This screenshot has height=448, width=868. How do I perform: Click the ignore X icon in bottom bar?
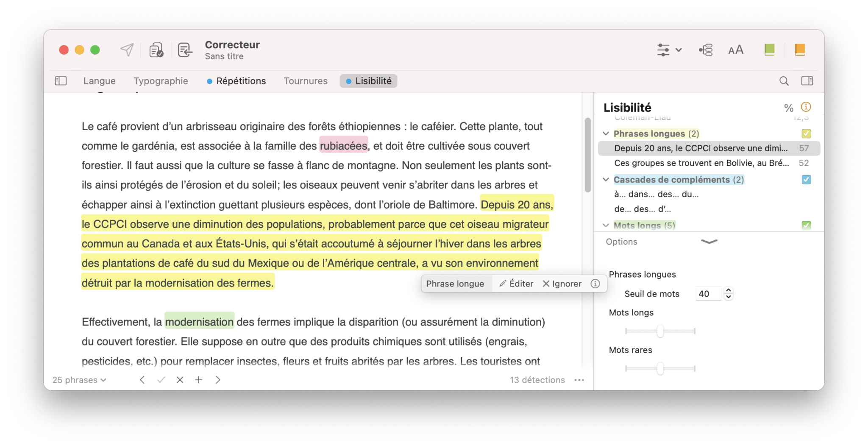(x=180, y=380)
